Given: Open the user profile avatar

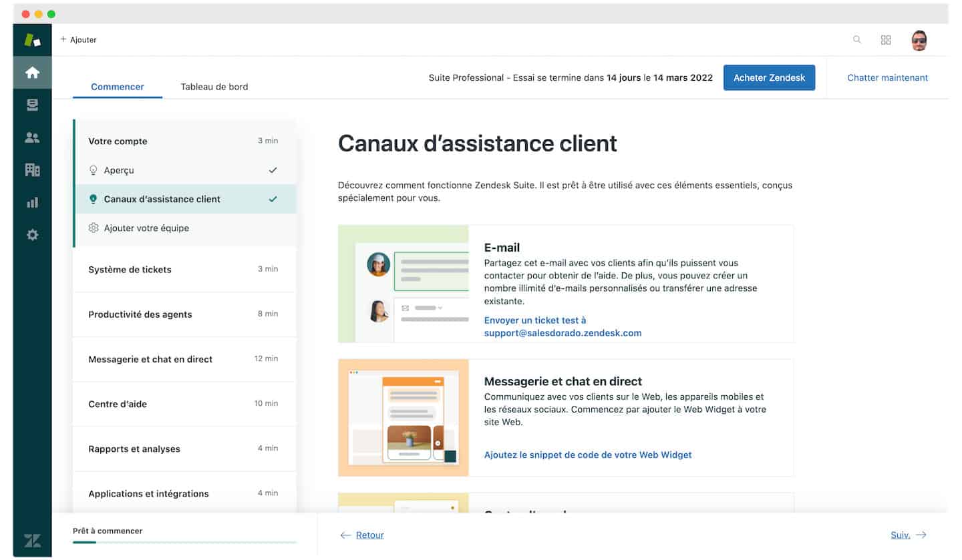Looking at the screenshot, I should click(919, 40).
